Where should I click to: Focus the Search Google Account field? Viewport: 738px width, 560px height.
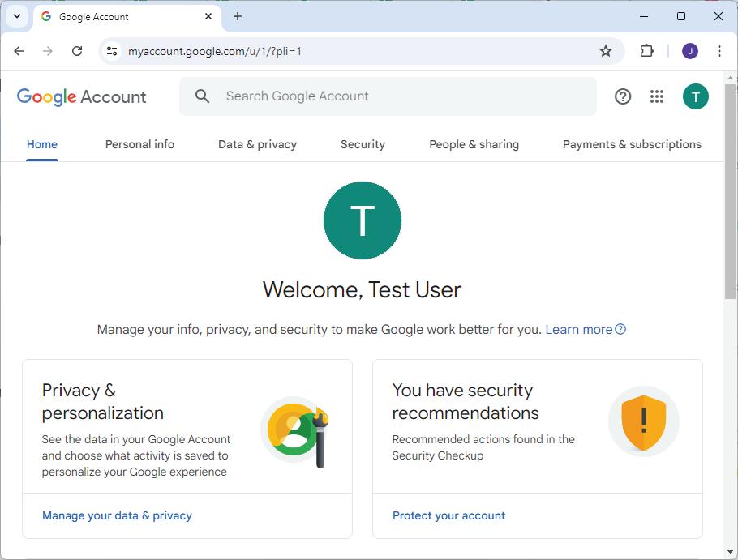(389, 96)
